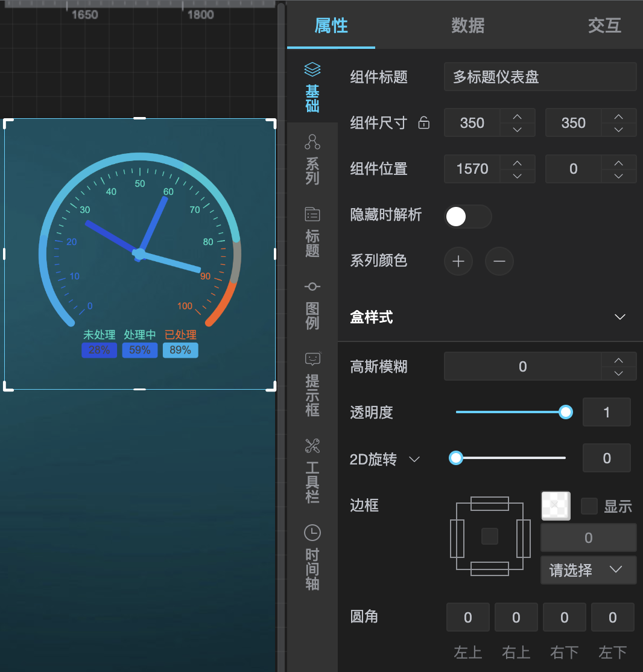
Task: Increase 高斯模糊 value with the up arrow
Action: click(618, 360)
